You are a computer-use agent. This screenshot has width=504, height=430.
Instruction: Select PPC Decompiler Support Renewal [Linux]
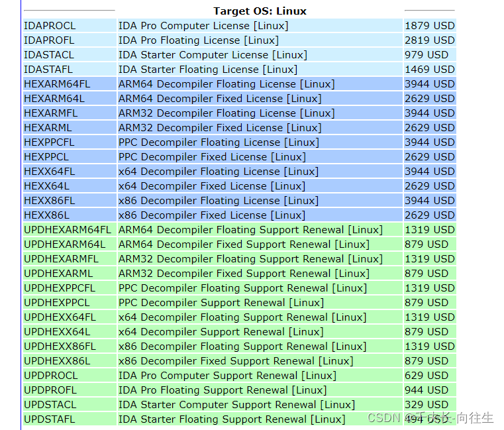tap(221, 303)
